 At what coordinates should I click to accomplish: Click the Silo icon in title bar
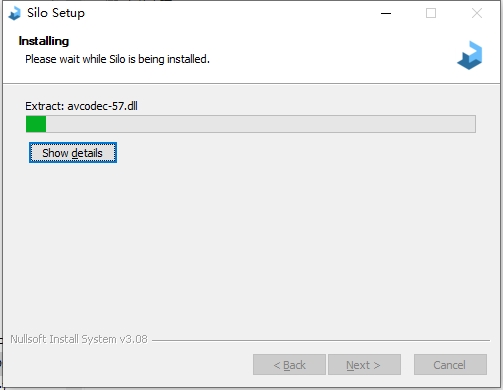[x=14, y=13]
